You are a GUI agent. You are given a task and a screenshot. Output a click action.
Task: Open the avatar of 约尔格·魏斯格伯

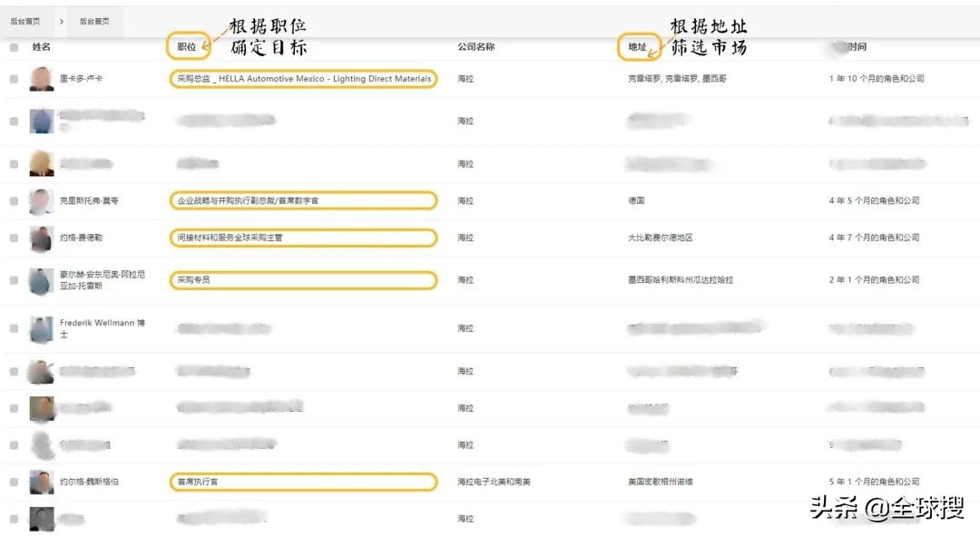tap(40, 481)
